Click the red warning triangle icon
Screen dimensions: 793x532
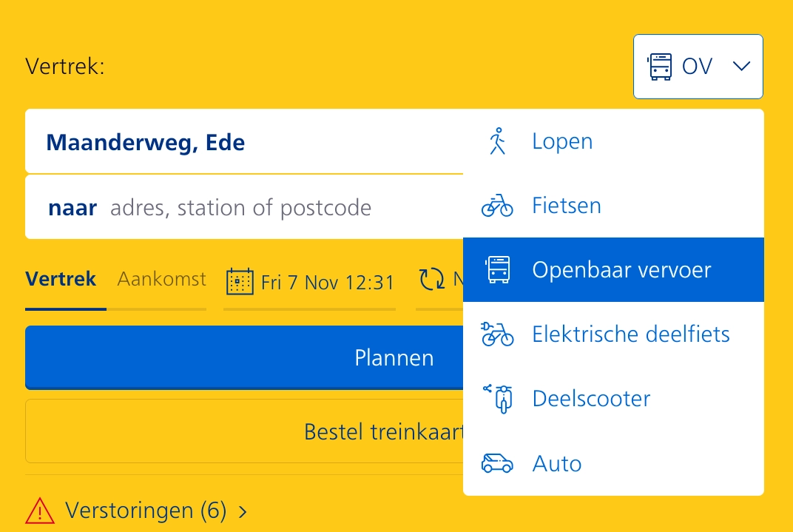[x=40, y=511]
